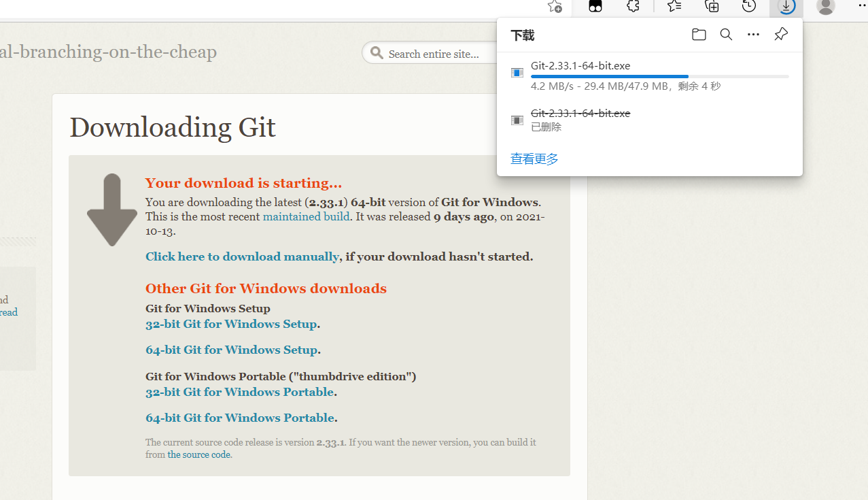Image resolution: width=868 pixels, height=500 pixels.
Task: Click the downloading Git-2.33.1-64-bit.exe filename
Action: tap(580, 66)
